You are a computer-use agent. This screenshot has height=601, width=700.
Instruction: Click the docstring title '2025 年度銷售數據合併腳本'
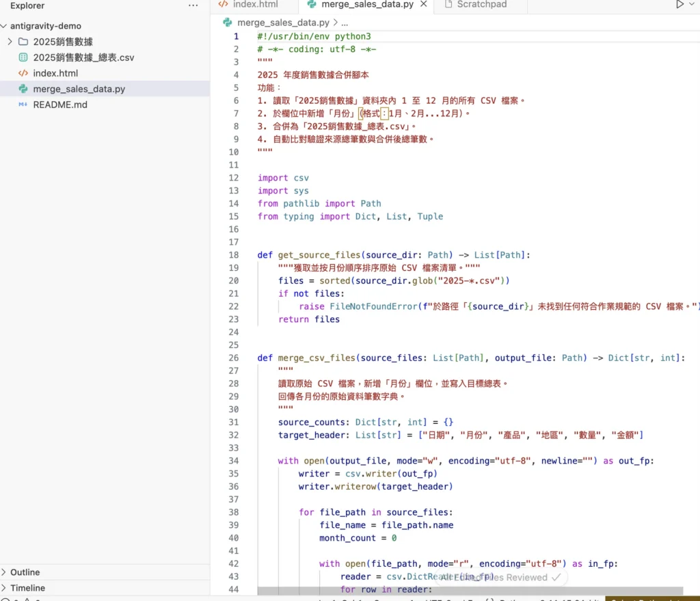click(x=313, y=75)
